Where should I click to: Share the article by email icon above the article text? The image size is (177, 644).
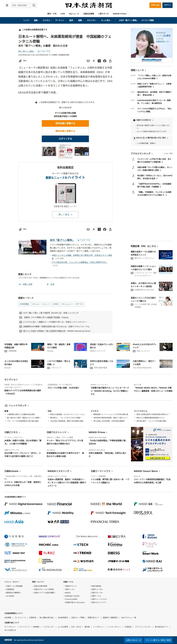click(88, 61)
